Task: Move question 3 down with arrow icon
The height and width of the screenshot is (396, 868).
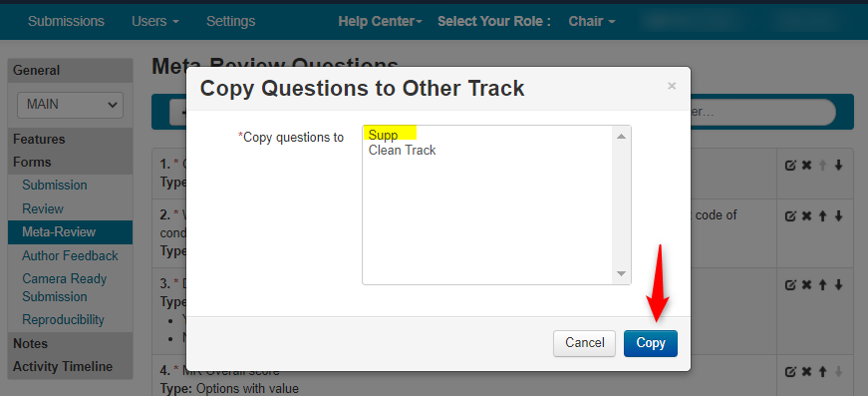Action: click(838, 284)
